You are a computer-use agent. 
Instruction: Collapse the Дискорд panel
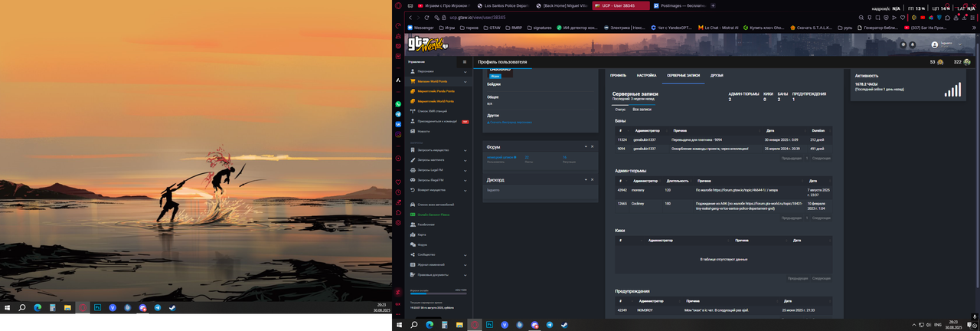[x=586, y=179]
